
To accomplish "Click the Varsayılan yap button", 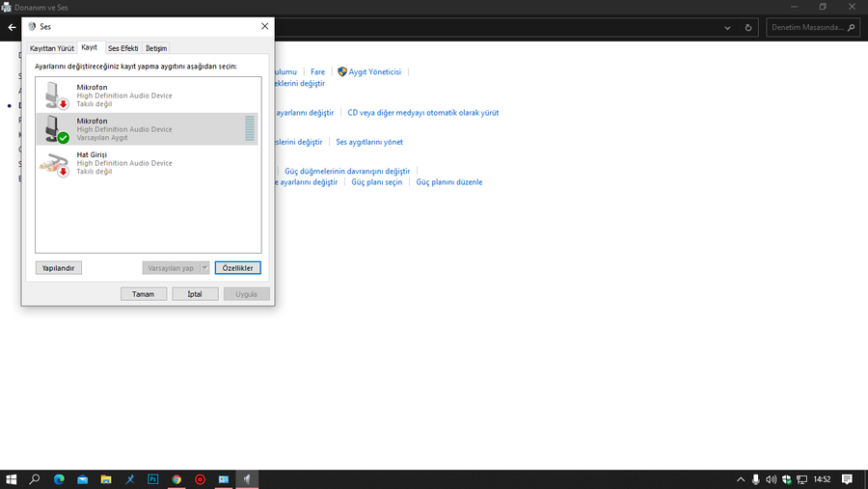I will click(171, 268).
